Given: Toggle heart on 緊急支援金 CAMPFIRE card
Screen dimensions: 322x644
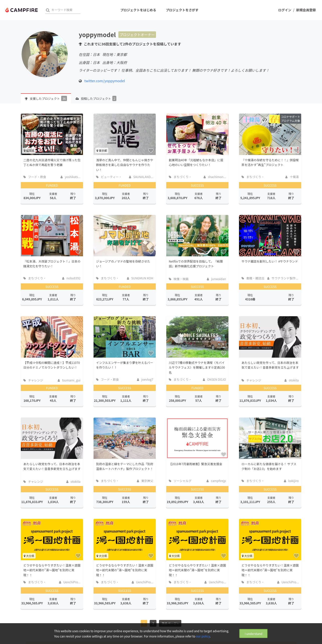Looking at the screenshot, I should [x=223, y=454].
